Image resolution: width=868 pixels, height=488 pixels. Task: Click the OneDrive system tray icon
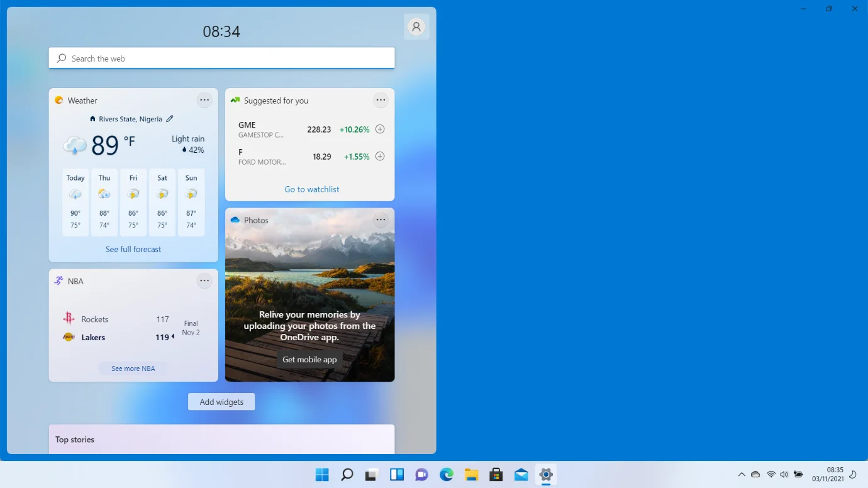click(x=755, y=474)
